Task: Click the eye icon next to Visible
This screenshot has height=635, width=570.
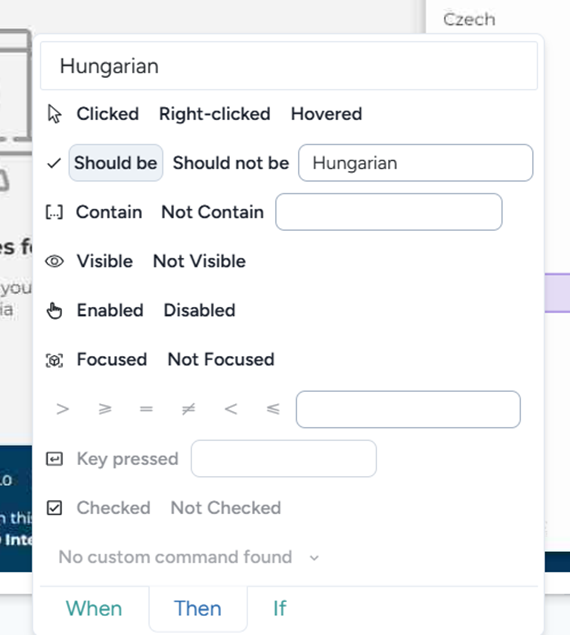Action: click(54, 261)
